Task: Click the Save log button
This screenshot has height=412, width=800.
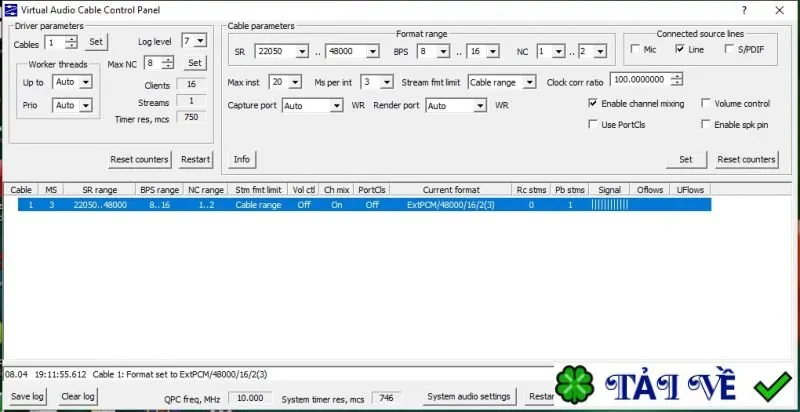Action: click(x=27, y=396)
